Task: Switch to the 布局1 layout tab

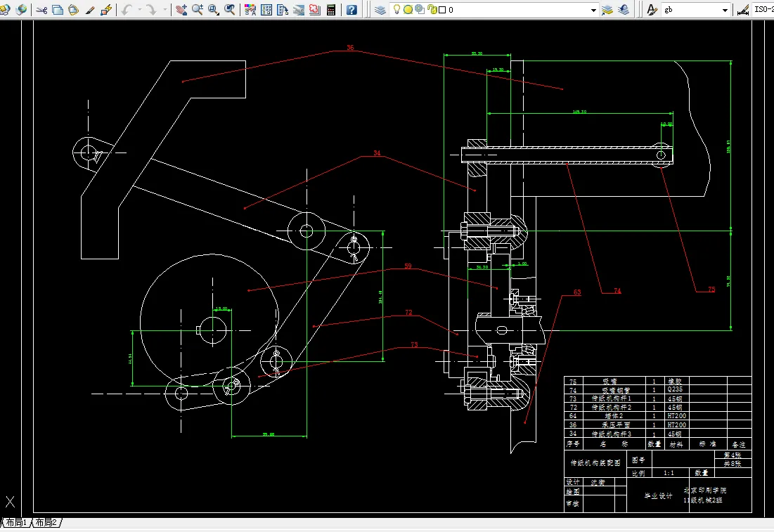Action: pyautogui.click(x=16, y=522)
